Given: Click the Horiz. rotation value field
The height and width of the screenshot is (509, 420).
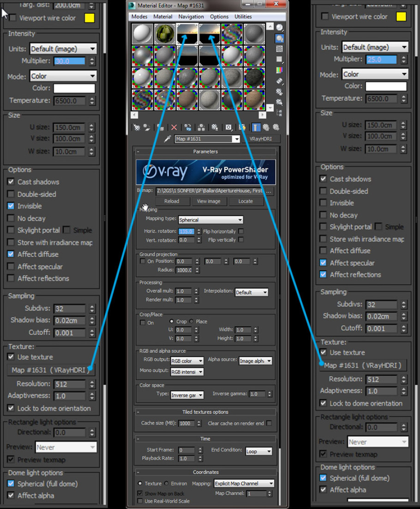Looking at the screenshot, I should [186, 231].
